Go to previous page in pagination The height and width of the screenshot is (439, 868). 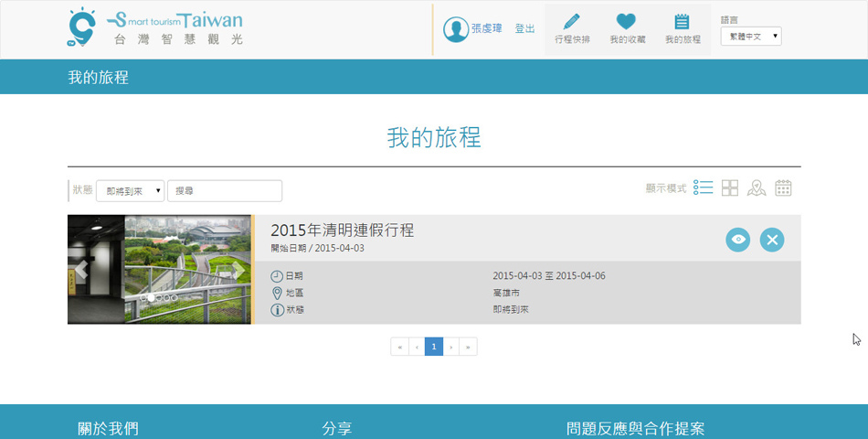417,347
